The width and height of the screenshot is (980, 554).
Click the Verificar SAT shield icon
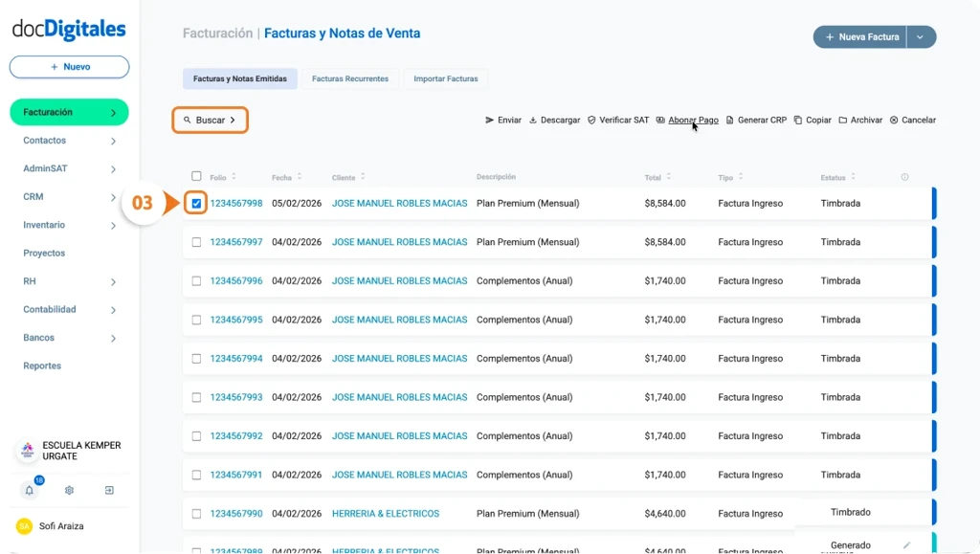[x=591, y=121]
